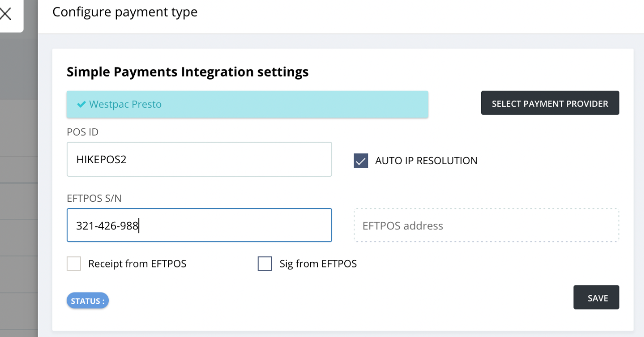Click the dimmed background left of the panel
Screen dimensions: 644x337
coord(19,175)
